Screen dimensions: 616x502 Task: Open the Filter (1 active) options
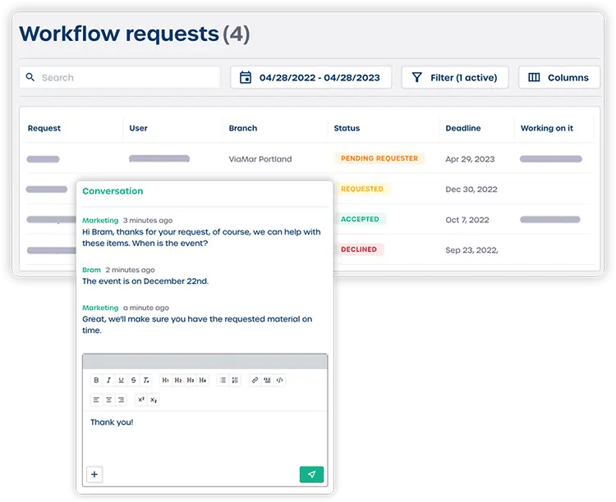(x=455, y=77)
